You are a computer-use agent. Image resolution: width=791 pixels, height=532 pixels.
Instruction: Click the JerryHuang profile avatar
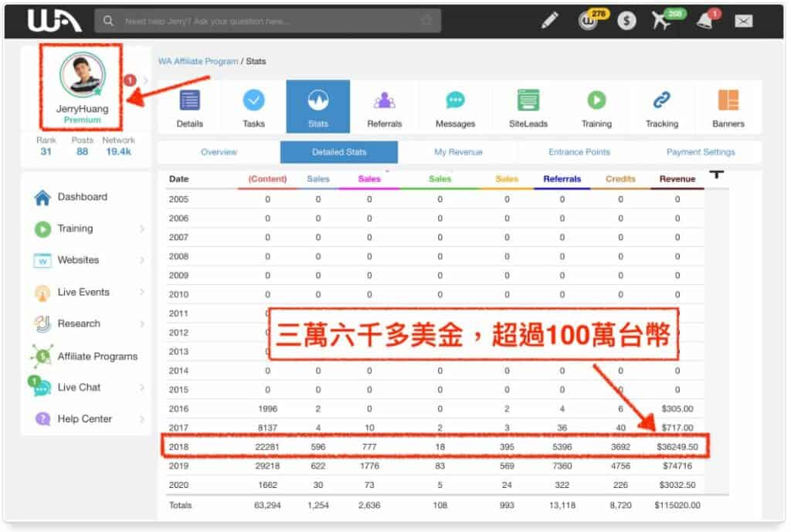pos(82,75)
